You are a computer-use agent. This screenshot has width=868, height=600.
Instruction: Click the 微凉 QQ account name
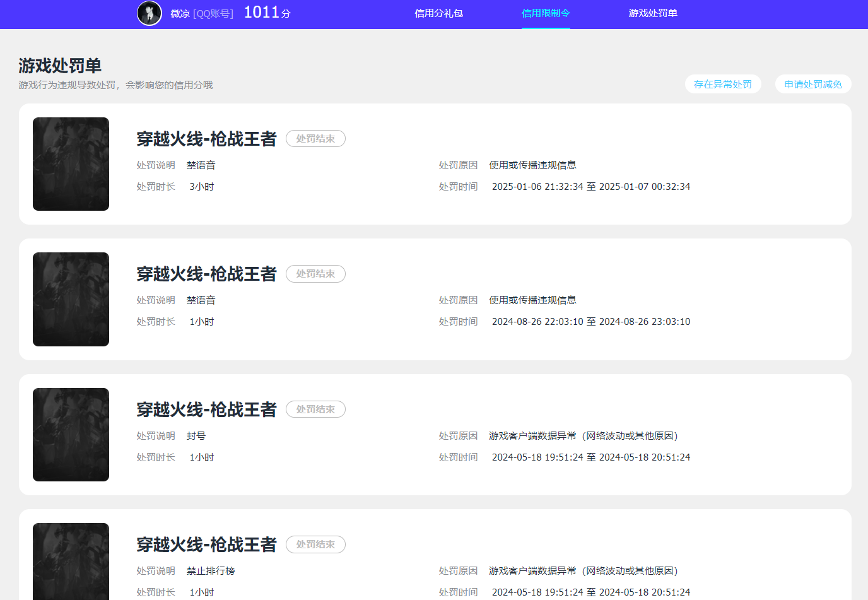[x=181, y=13]
